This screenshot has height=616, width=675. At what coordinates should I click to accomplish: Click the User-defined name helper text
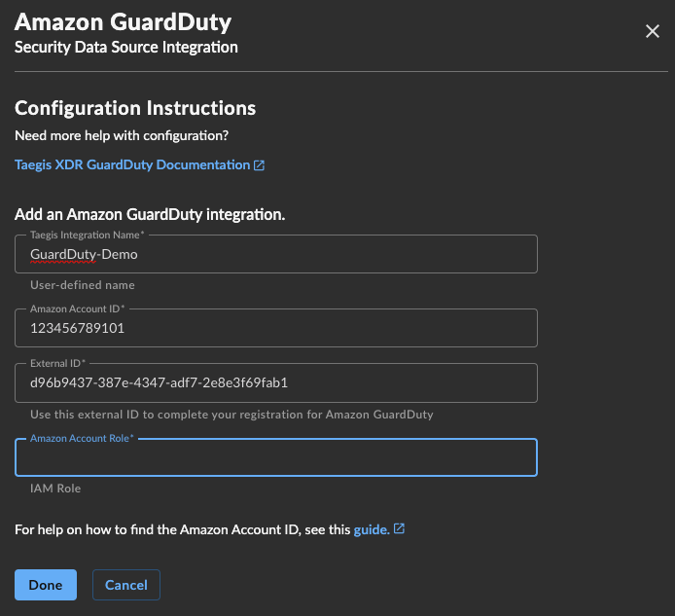[x=83, y=285]
